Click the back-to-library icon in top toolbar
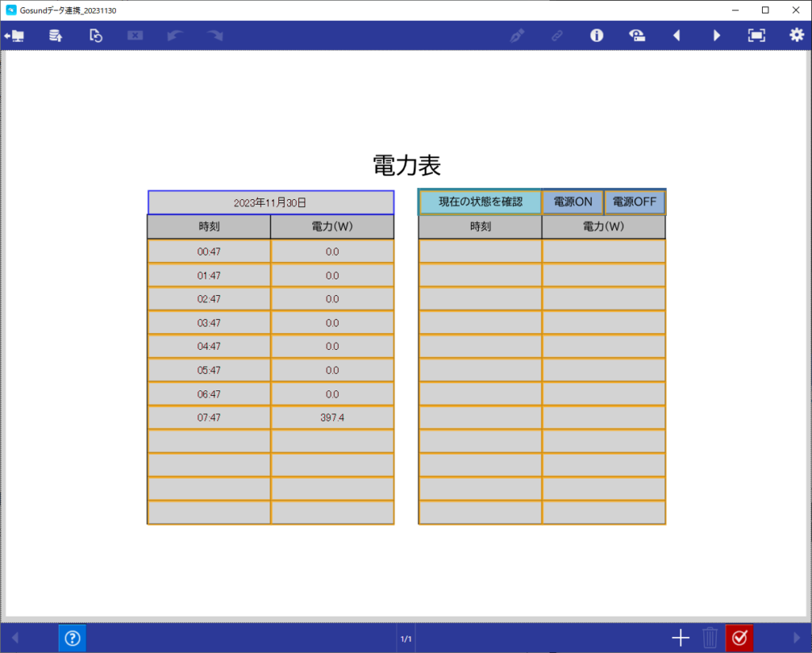Viewport: 812px width, 653px height. pyautogui.click(x=14, y=36)
